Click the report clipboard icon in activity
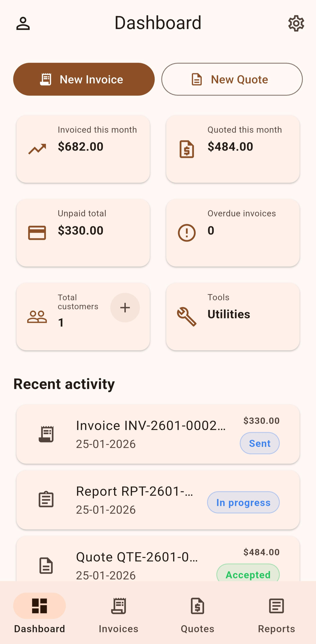 click(46, 500)
